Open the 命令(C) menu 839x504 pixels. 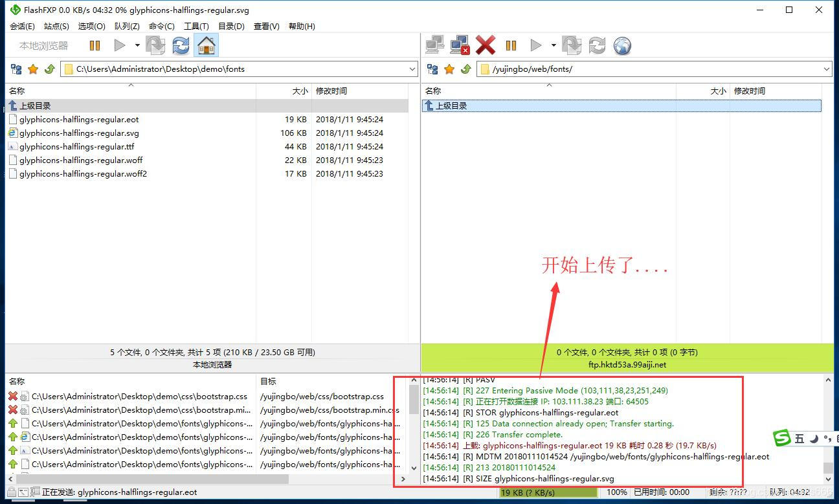[162, 27]
